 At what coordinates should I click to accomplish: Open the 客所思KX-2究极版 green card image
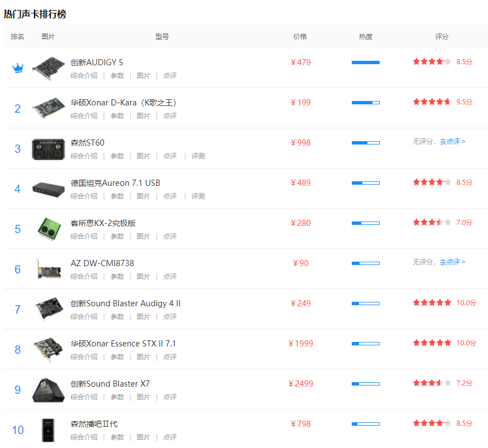point(49,229)
